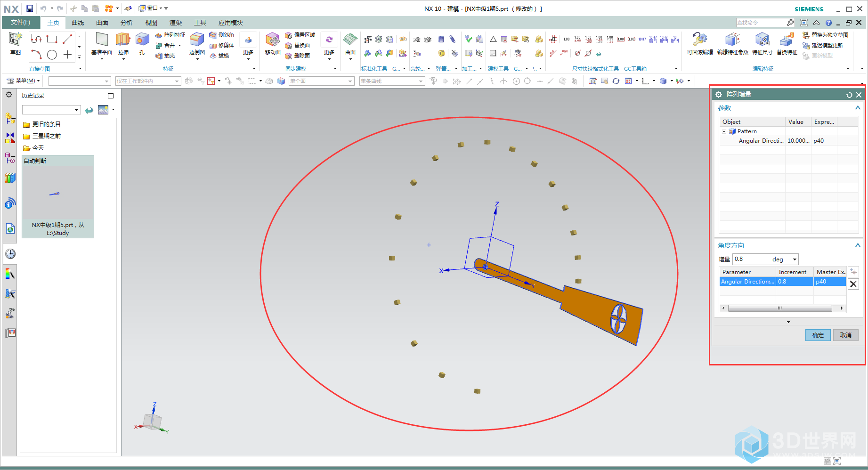Viewport: 868px width, 470px height.
Task: Collapse the Pattern tree node
Action: pos(724,131)
